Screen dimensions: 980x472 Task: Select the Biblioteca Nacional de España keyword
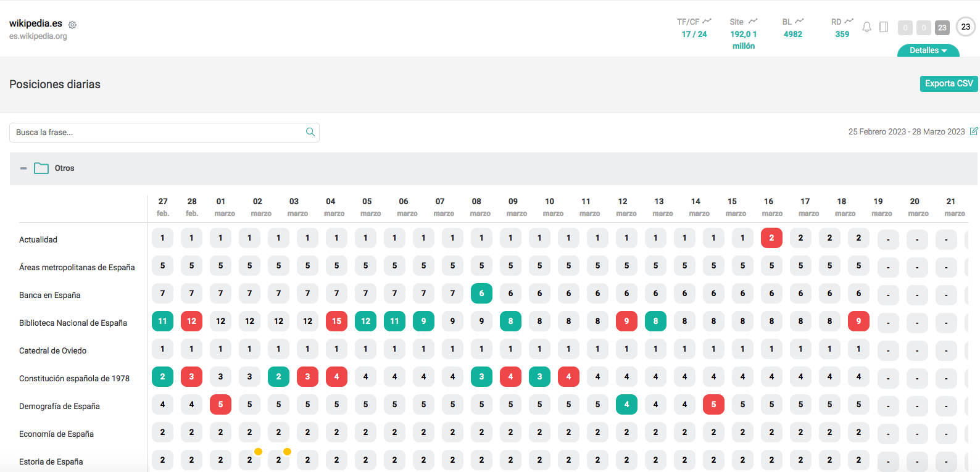(x=73, y=323)
